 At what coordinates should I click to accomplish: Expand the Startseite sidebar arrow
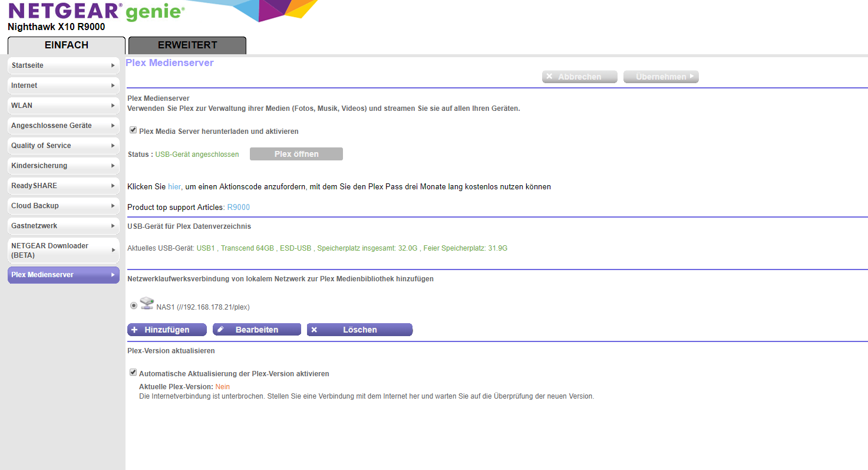click(x=113, y=65)
